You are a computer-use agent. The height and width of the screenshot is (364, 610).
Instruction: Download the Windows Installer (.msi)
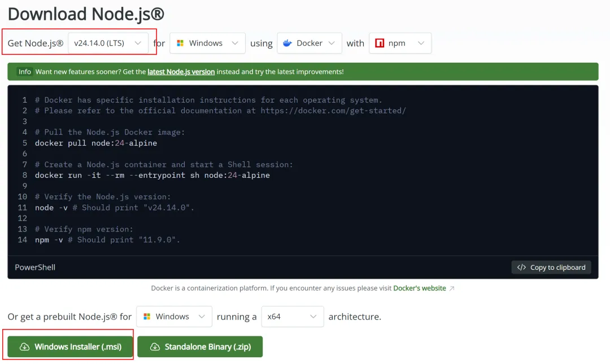[71, 347]
